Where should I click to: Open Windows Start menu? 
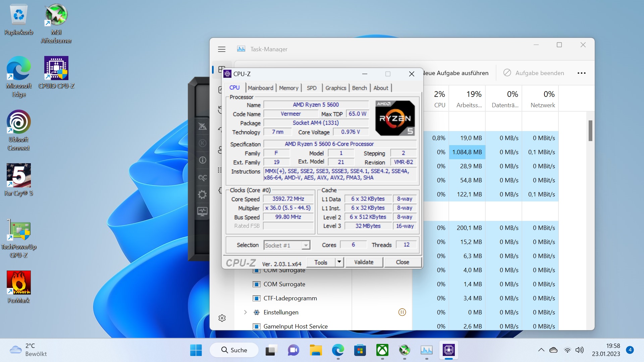point(196,350)
